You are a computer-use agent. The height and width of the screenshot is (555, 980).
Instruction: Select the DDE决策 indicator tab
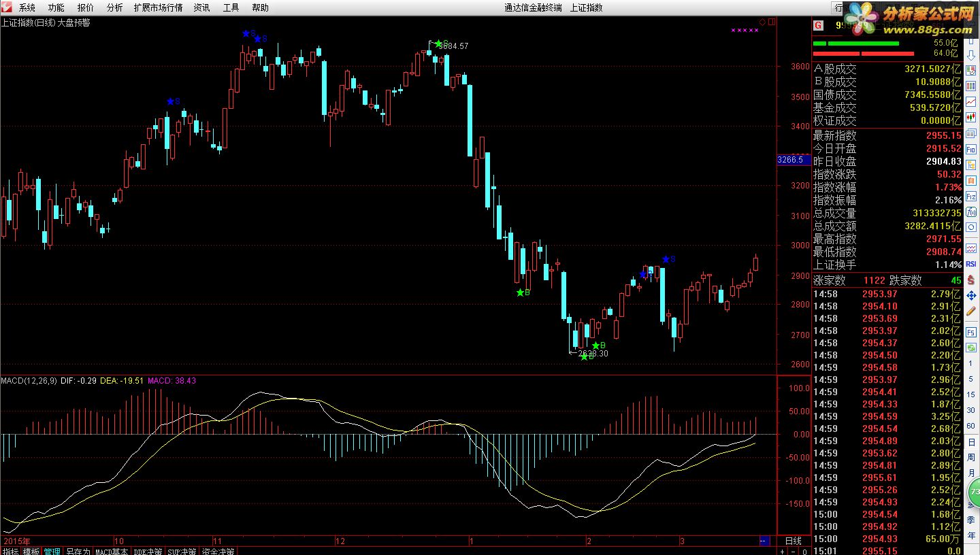[149, 551]
